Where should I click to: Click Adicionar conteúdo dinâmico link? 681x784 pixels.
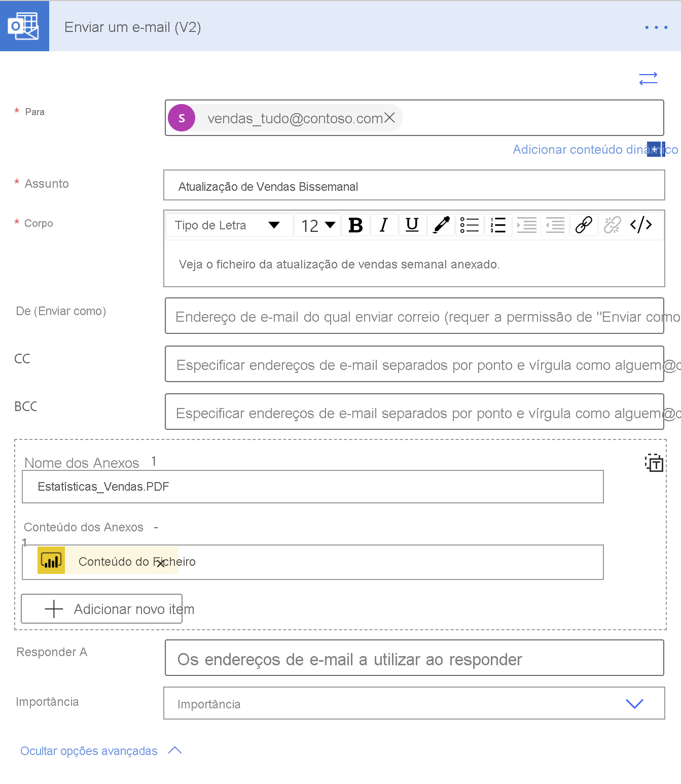(595, 149)
